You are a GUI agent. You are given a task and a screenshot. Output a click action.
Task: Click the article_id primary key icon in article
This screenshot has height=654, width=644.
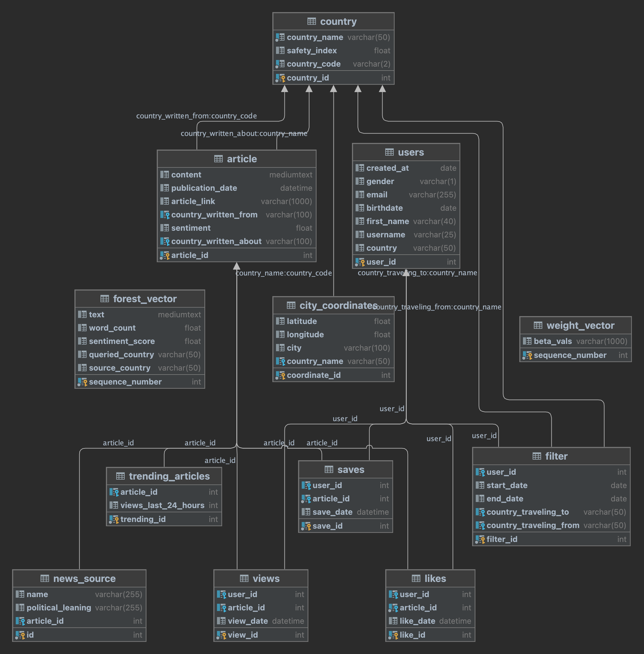pos(164,256)
